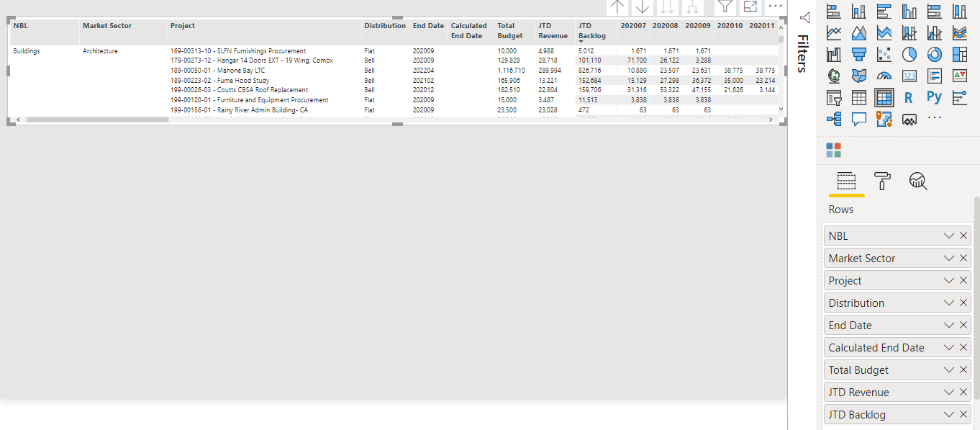Add a slicer visual
980x430 pixels.
tap(834, 97)
